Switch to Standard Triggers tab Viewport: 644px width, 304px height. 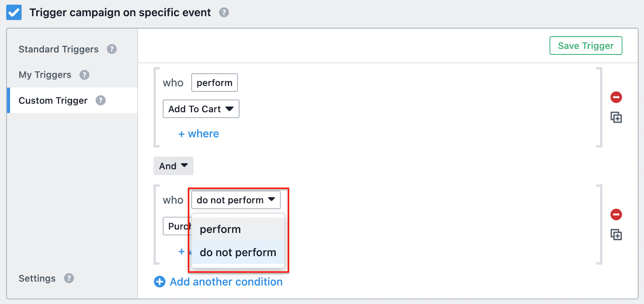point(59,49)
